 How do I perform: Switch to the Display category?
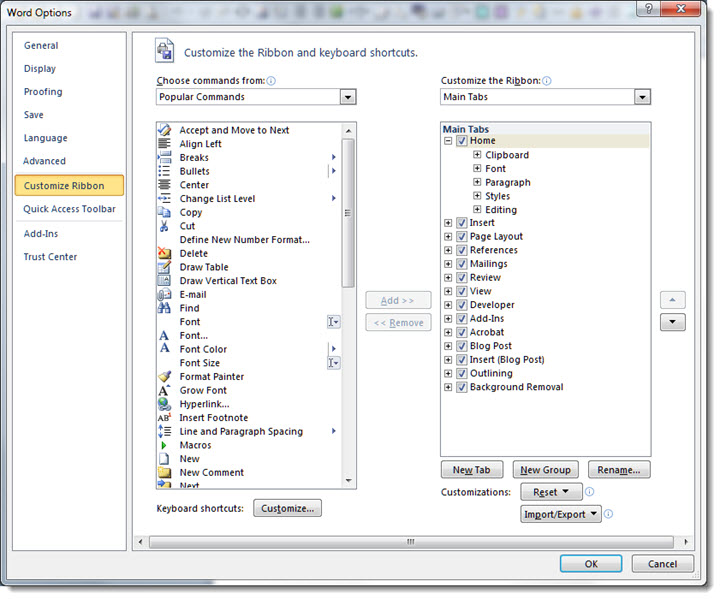point(40,68)
